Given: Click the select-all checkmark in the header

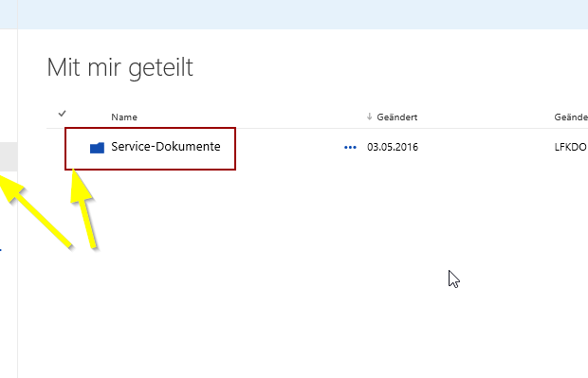Looking at the screenshot, I should (62, 114).
